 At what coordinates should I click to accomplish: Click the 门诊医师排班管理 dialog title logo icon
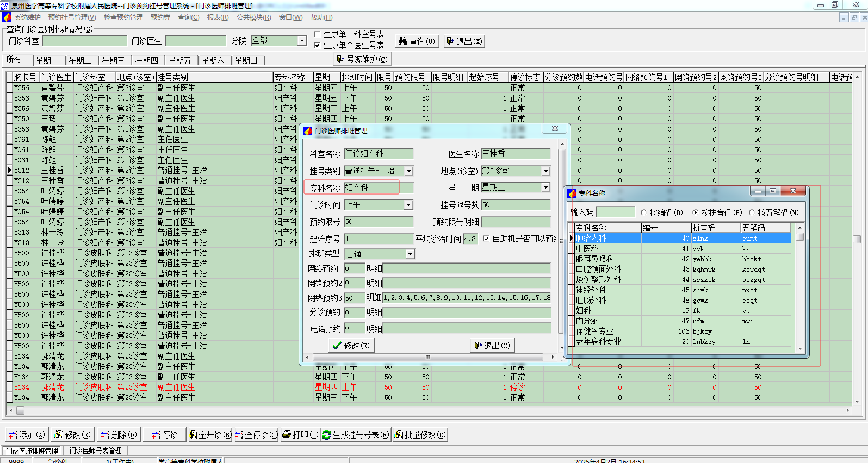click(307, 130)
